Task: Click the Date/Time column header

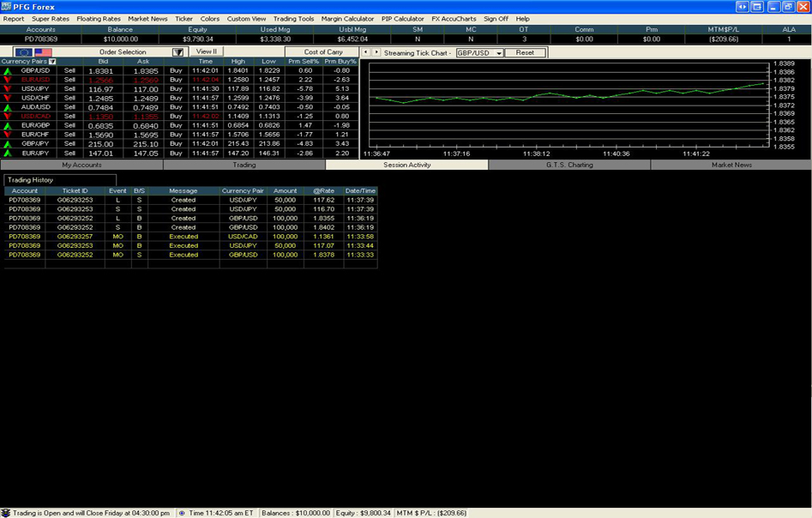Action: pos(360,190)
